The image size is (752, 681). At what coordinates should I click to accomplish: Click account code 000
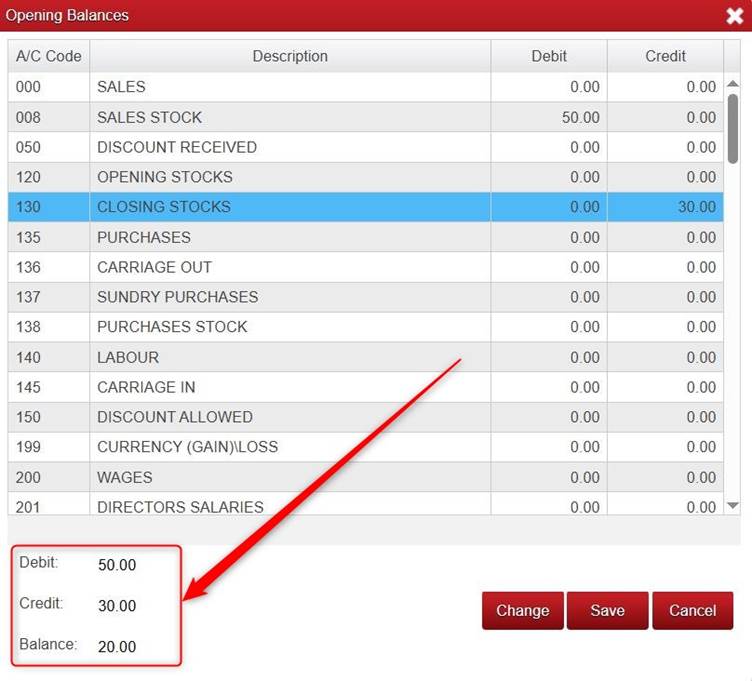[28, 87]
